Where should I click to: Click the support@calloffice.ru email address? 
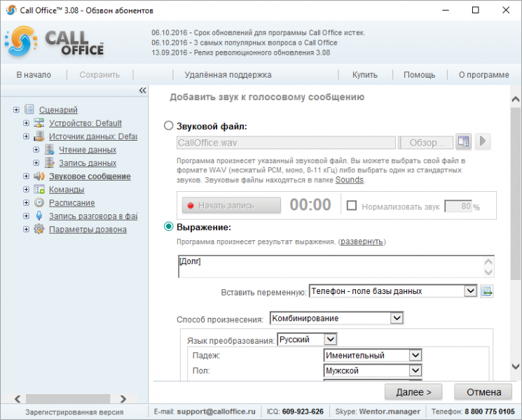[216, 412]
